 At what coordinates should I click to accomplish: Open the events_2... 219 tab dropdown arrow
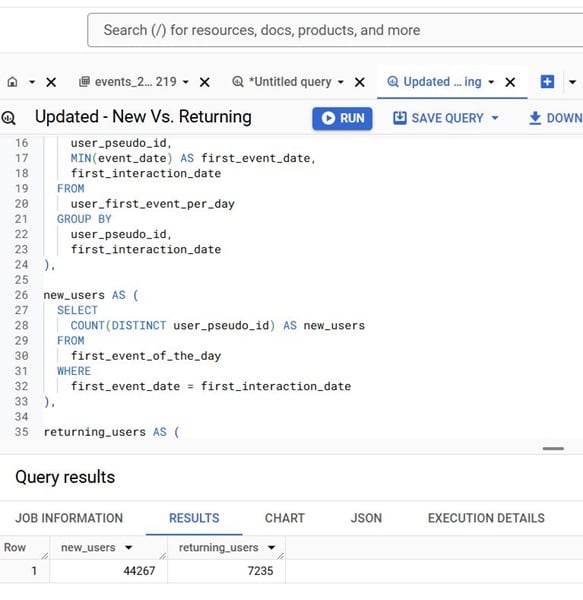tap(186, 82)
